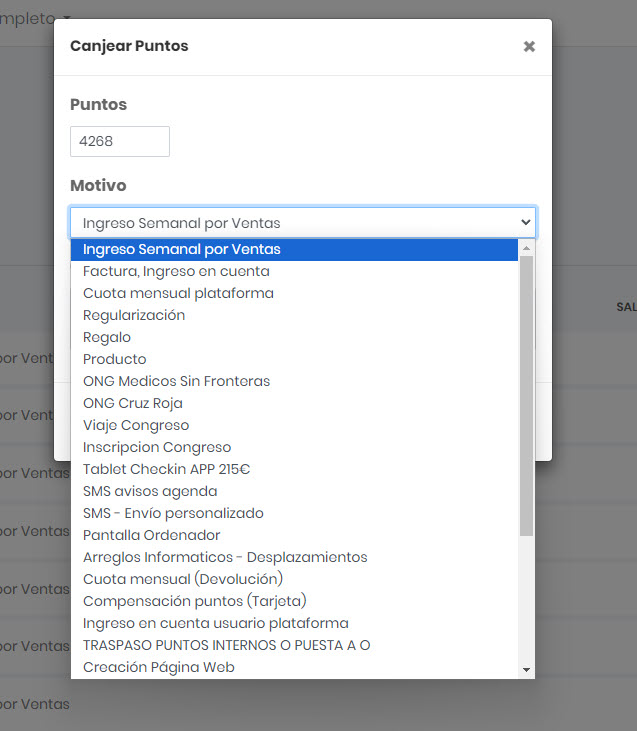Viewport: 637px width, 731px height.
Task: Select 'Ingreso Semanal por Ventas' option
Action: click(182, 249)
